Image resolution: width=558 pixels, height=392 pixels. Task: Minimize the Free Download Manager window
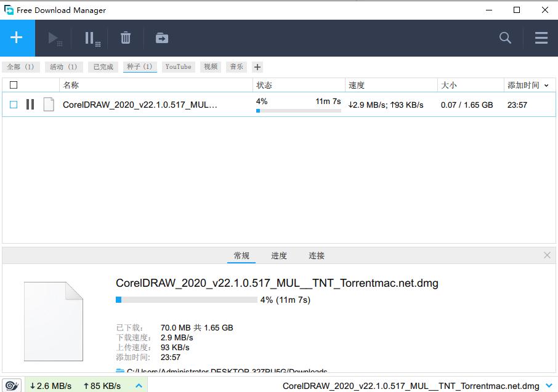coord(489,10)
